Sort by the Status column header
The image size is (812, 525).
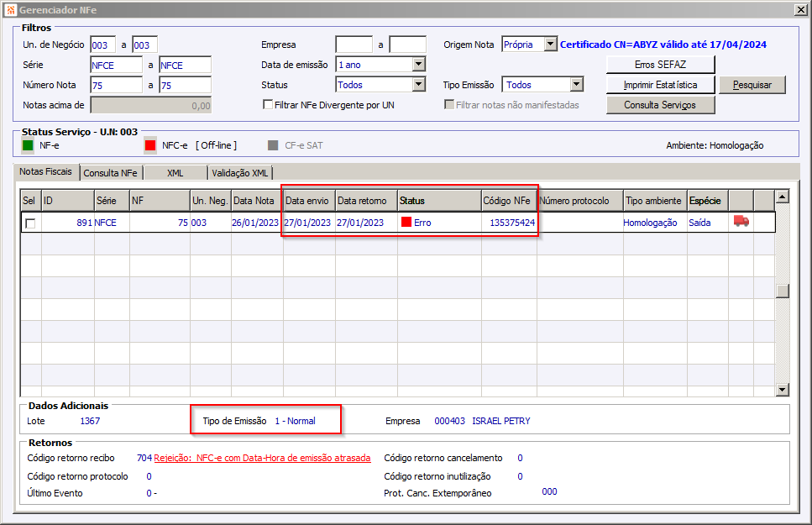pyautogui.click(x=439, y=201)
